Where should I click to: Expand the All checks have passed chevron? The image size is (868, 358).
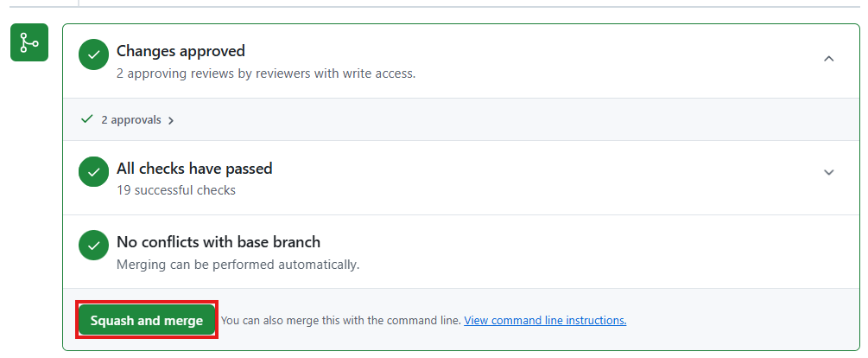(828, 172)
